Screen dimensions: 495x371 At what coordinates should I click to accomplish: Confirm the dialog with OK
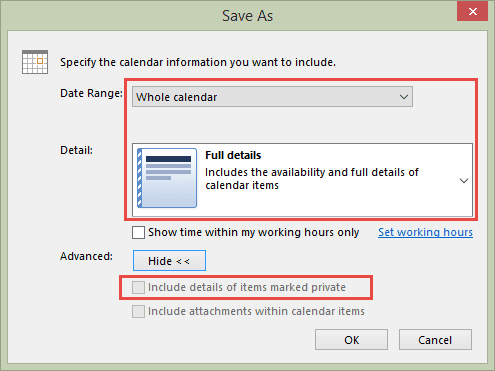pyautogui.click(x=351, y=340)
